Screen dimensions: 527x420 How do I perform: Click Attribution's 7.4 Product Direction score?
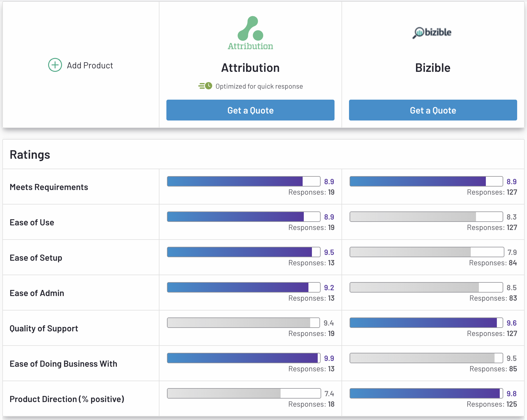click(x=329, y=394)
